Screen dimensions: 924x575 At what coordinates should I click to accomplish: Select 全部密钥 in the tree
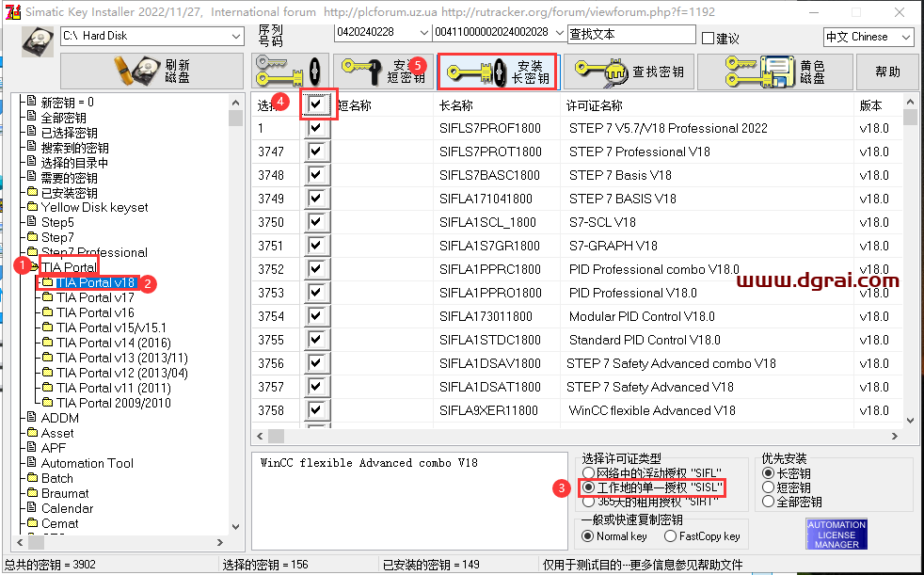64,118
